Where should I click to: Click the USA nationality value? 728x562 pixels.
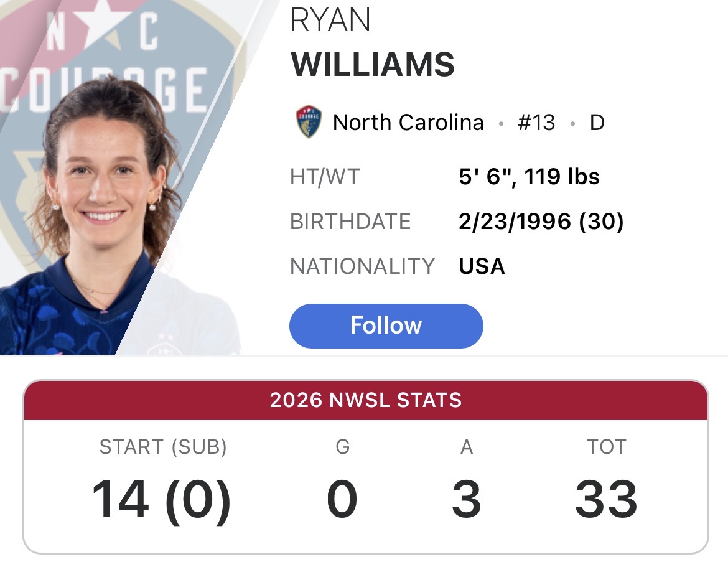click(482, 266)
